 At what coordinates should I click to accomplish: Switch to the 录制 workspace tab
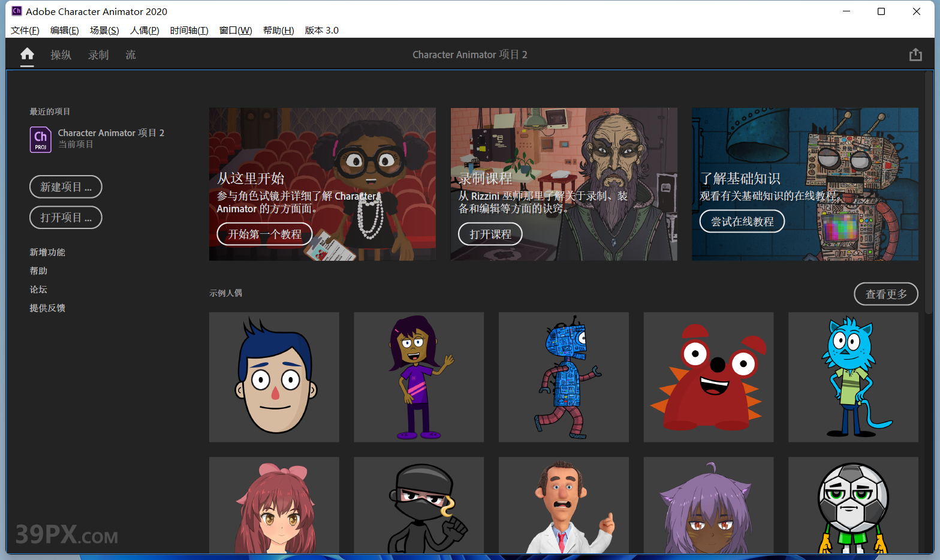pyautogui.click(x=98, y=55)
